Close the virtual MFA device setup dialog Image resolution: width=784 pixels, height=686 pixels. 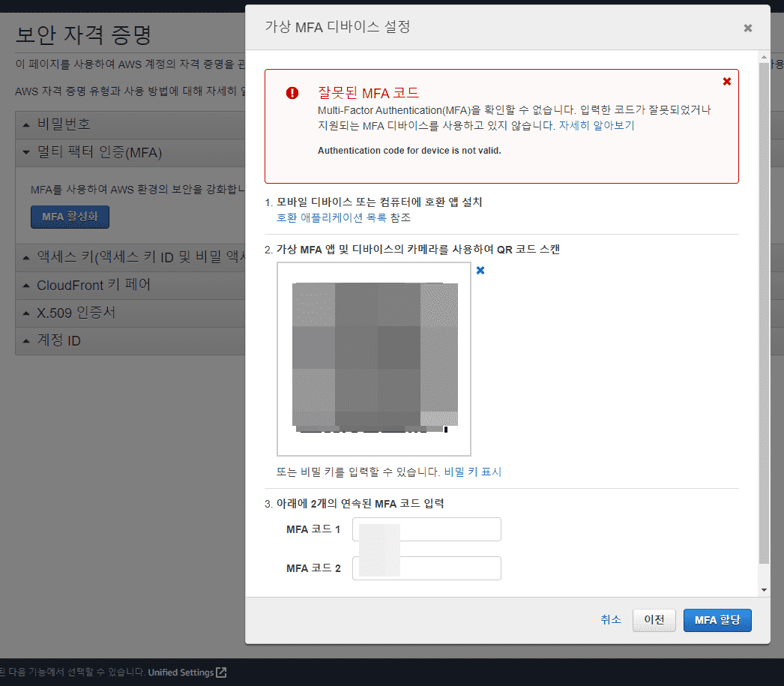click(747, 28)
